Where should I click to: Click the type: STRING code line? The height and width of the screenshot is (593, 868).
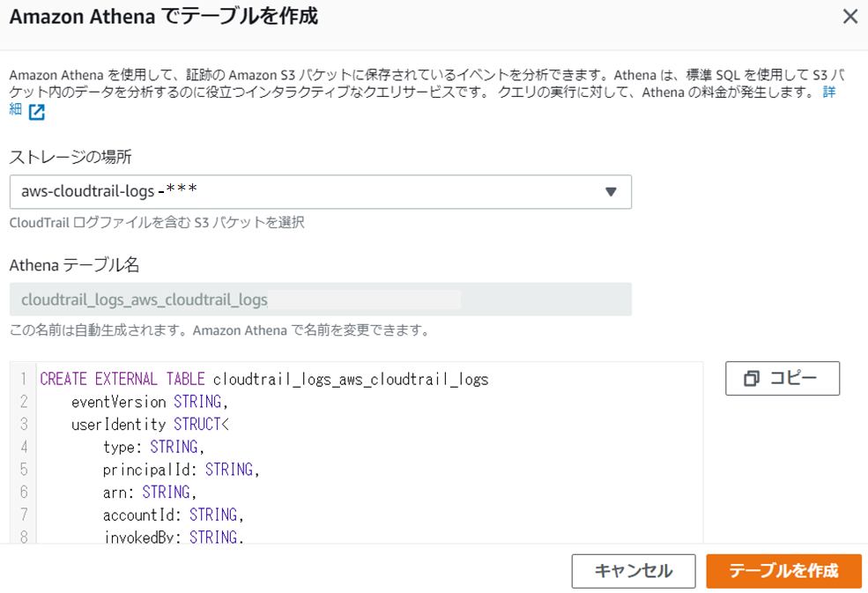click(153, 447)
